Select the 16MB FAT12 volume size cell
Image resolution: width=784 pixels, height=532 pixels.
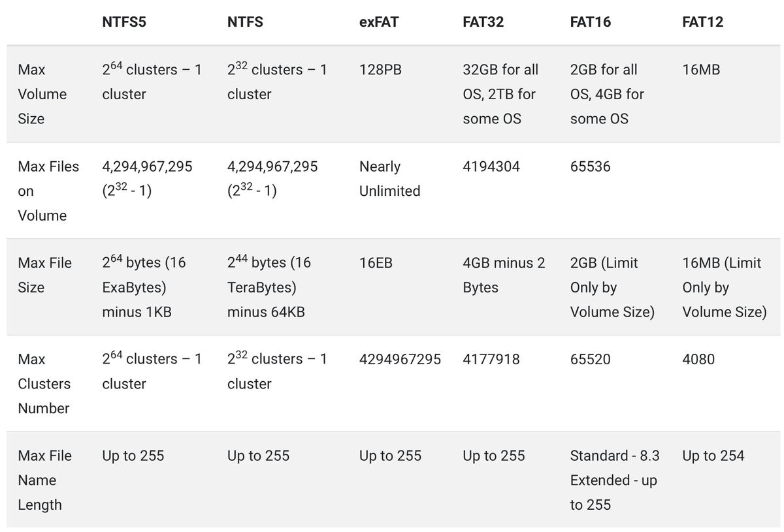click(701, 69)
